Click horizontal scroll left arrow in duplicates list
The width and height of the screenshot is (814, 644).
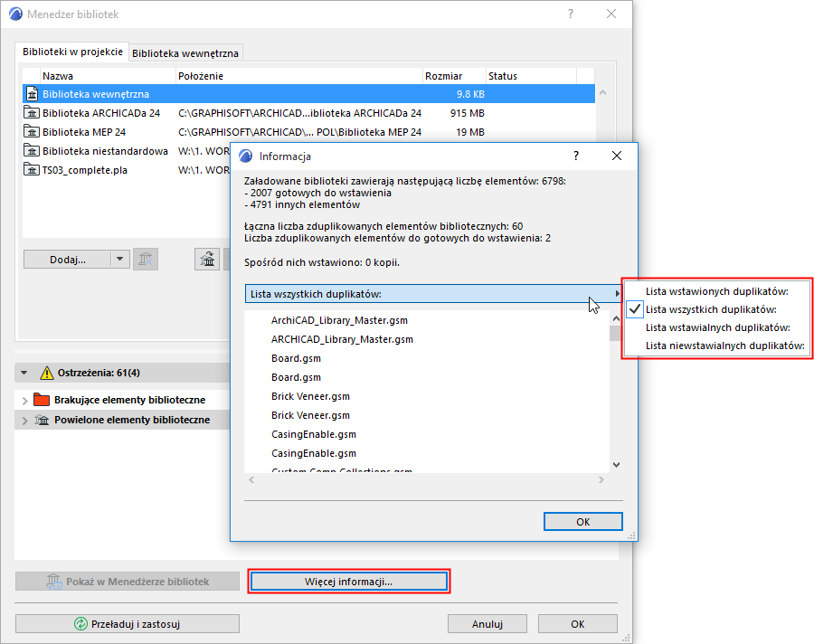point(251,480)
